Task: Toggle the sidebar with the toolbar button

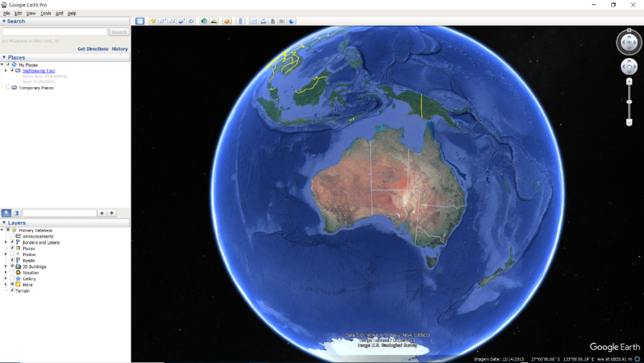Action: 140,21
